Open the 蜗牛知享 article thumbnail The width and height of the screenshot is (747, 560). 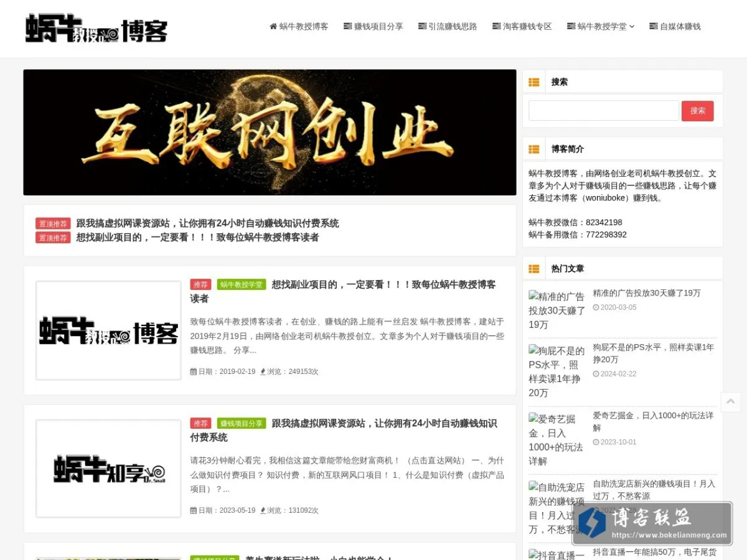point(108,469)
